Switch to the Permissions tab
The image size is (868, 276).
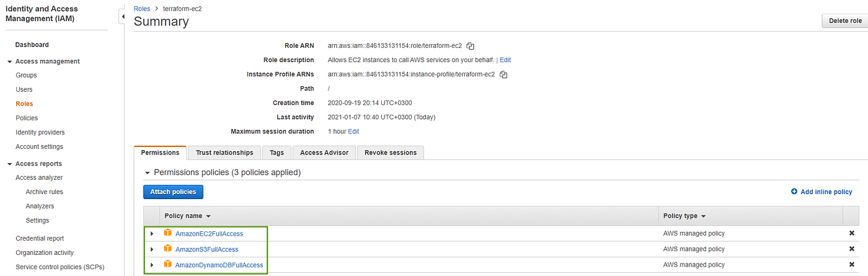tap(160, 153)
